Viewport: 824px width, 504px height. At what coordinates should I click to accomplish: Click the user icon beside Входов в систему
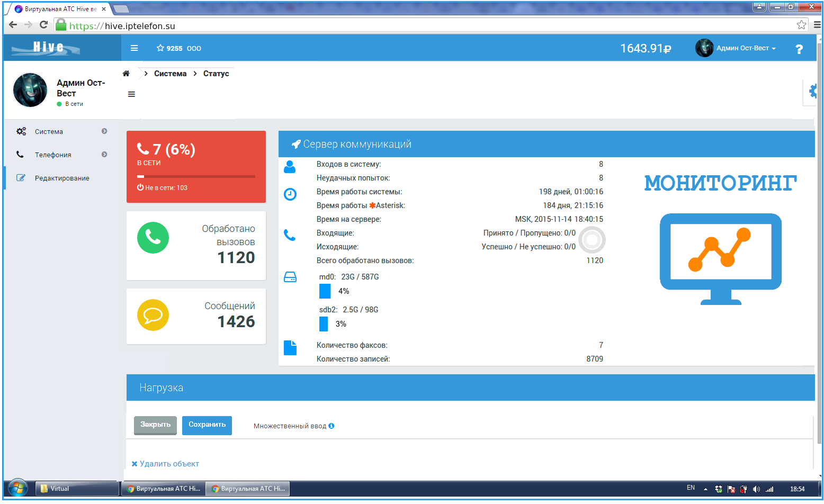[x=290, y=167]
